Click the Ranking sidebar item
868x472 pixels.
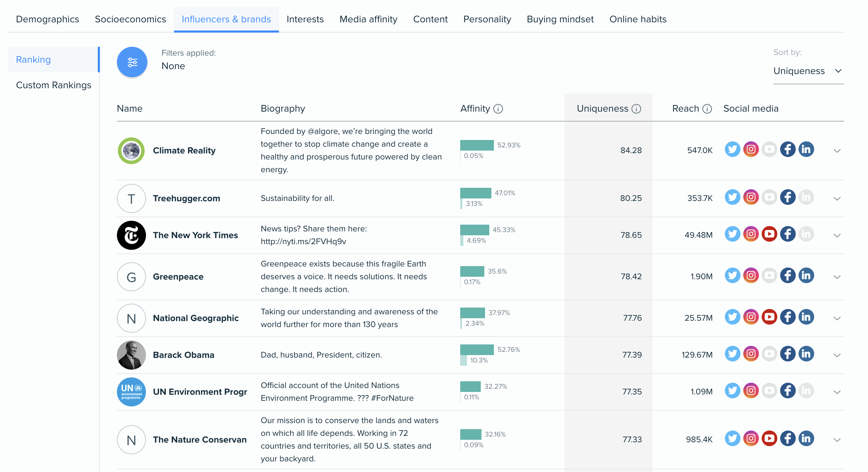click(33, 59)
